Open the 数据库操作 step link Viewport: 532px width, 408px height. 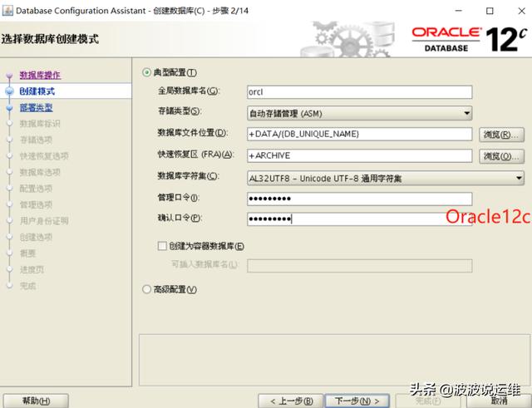click(40, 75)
